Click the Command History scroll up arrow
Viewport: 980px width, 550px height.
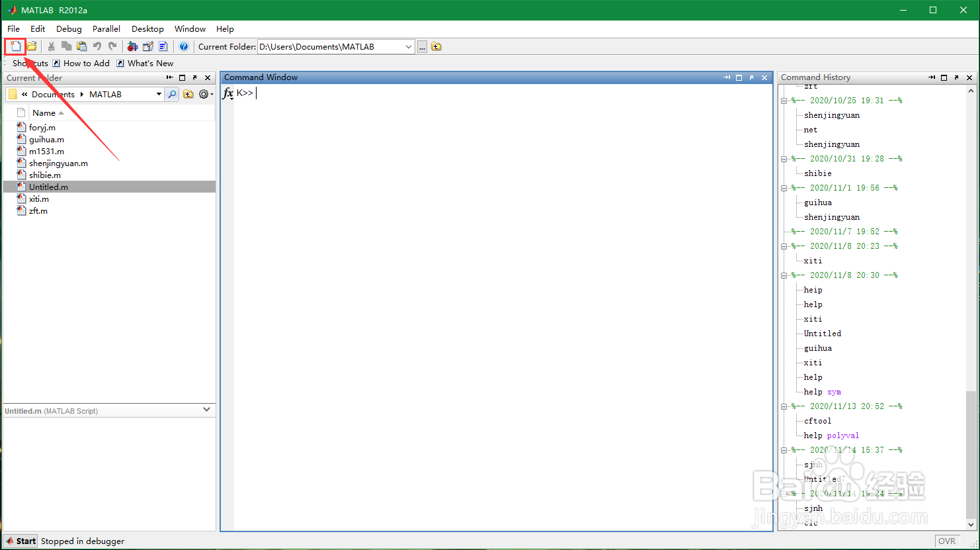point(971,89)
